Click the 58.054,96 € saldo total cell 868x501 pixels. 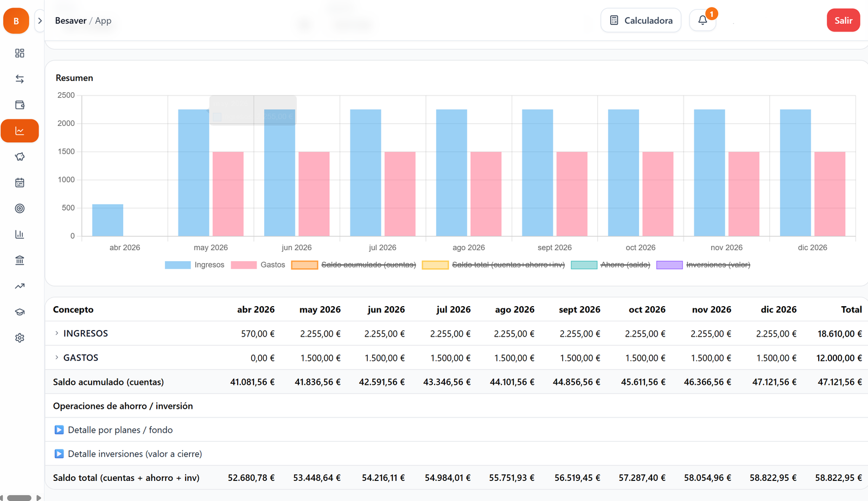(707, 478)
